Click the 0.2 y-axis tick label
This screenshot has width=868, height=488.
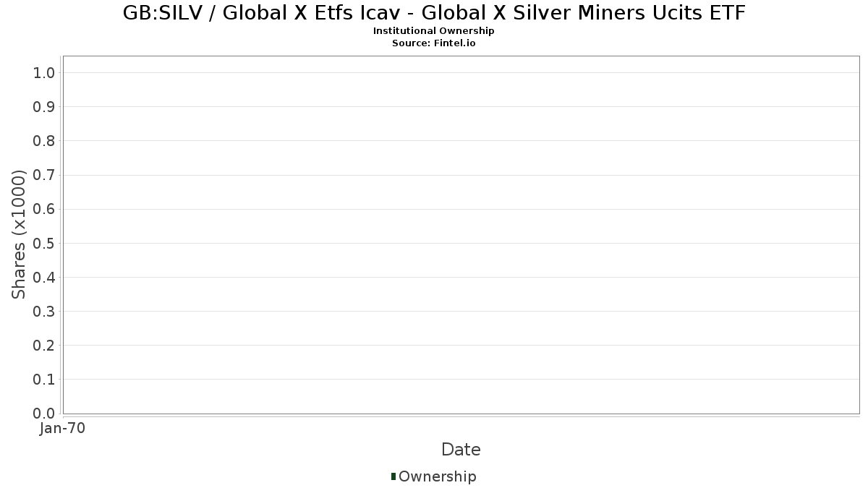click(x=44, y=345)
